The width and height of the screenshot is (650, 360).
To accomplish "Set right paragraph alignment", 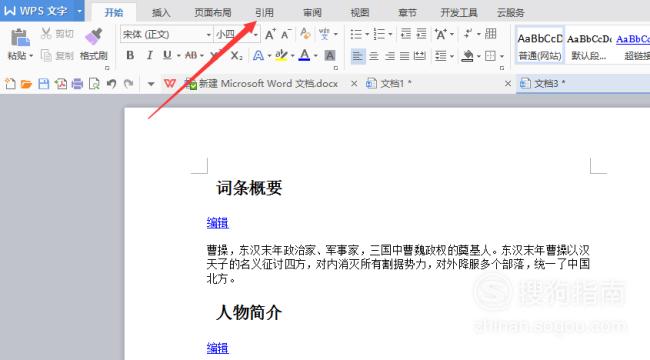I will (x=390, y=56).
